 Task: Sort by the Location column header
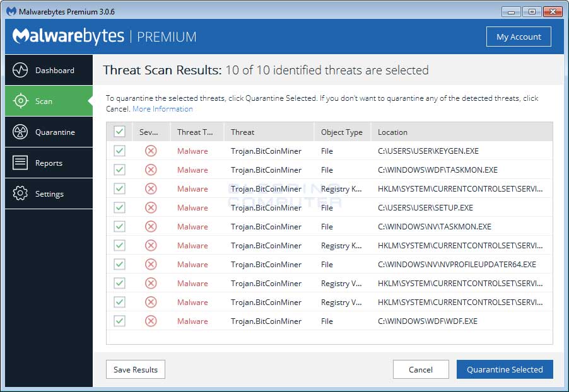392,132
